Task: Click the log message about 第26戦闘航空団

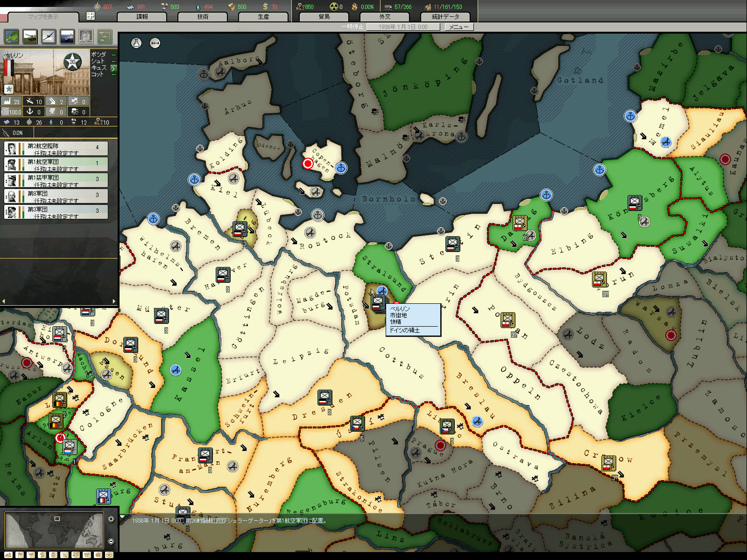Action: click(229, 520)
